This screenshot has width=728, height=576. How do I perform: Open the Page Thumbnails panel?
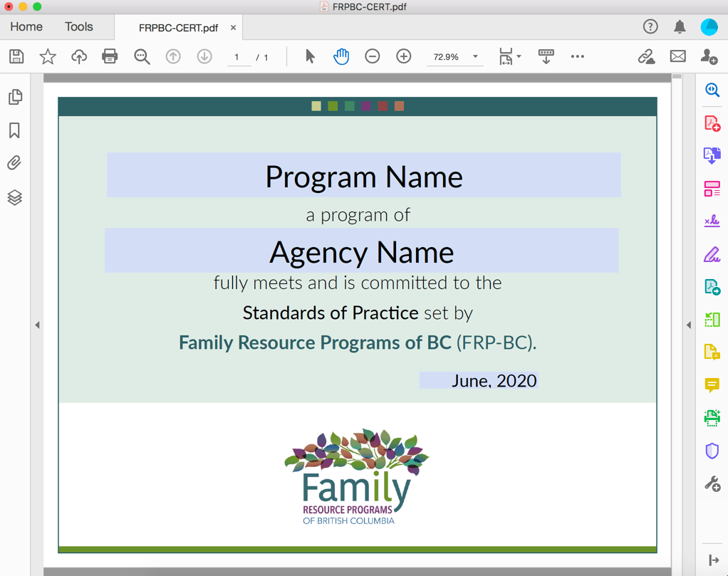15,97
